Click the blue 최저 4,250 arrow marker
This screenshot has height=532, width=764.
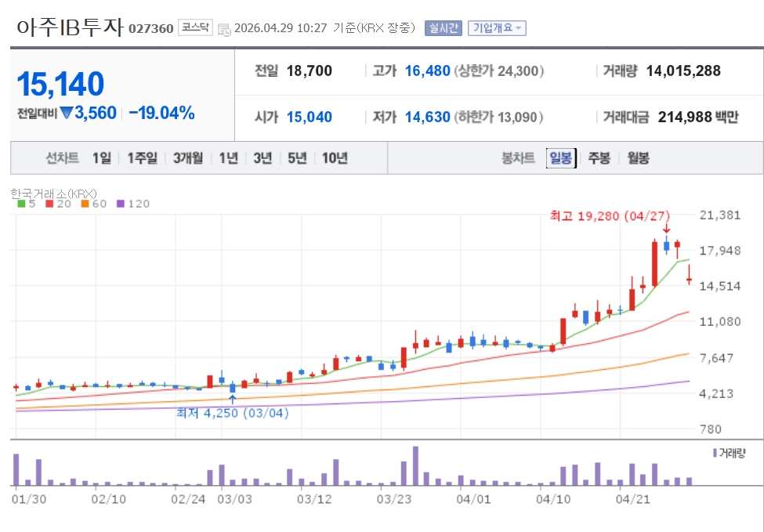(x=231, y=400)
